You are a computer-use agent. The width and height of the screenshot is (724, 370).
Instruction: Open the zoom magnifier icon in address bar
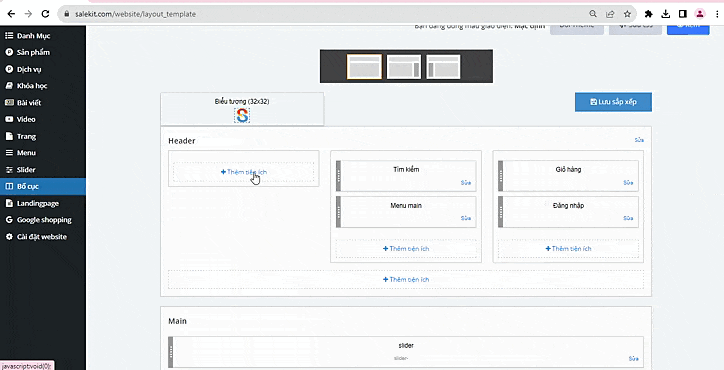tap(593, 14)
